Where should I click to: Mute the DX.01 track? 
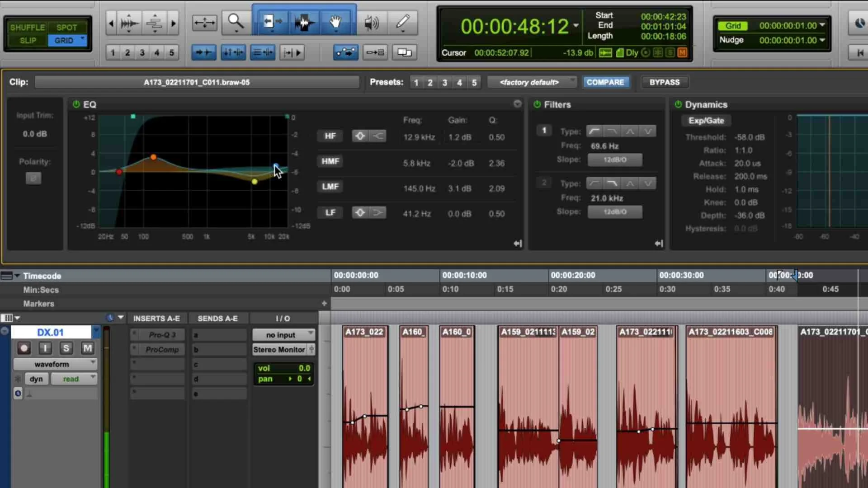(87, 348)
